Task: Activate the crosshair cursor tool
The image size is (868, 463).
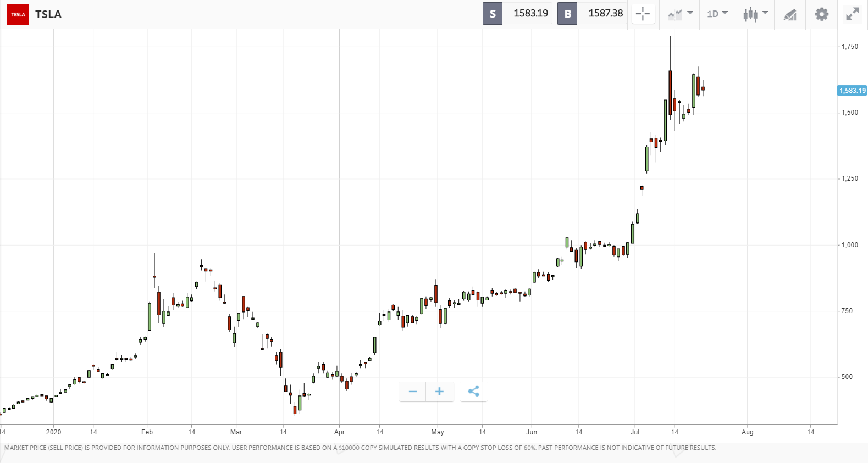Action: point(643,14)
